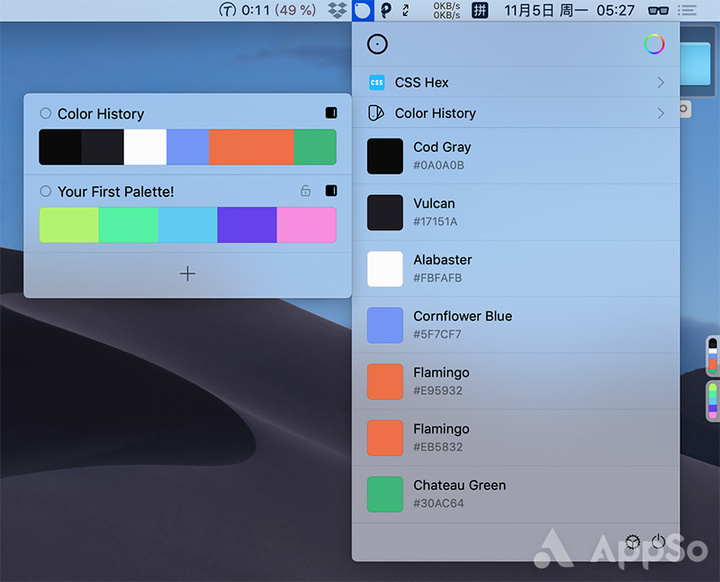Select Alabaster swatch in list

tap(385, 269)
